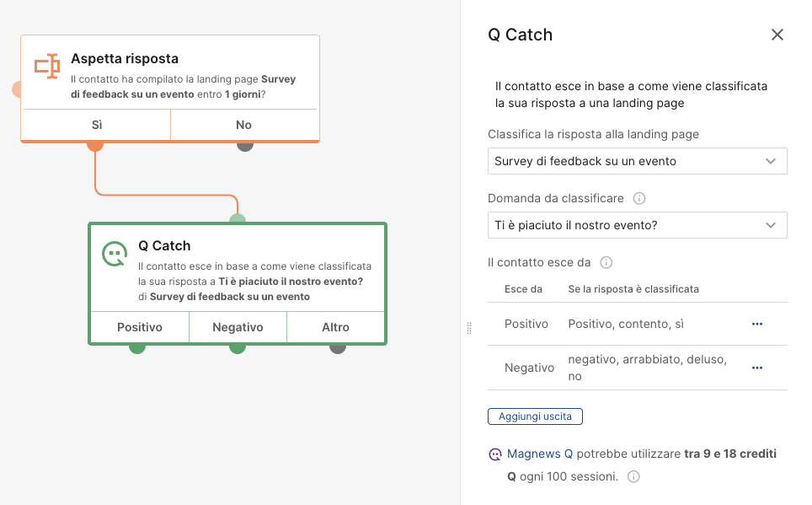Click the Aggiungi uscita button

tap(535, 416)
